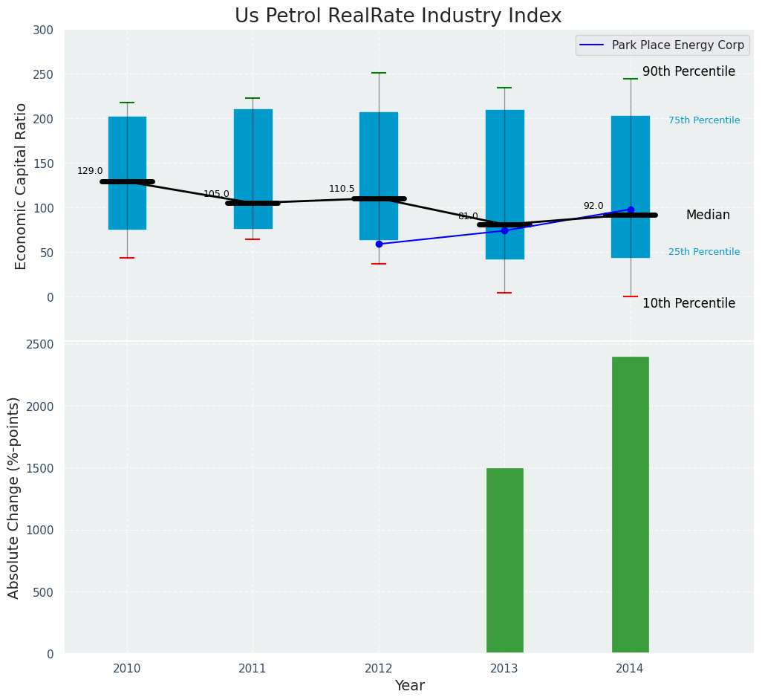Image resolution: width=762 pixels, height=700 pixels.
Task: Select the 90th Percentile annotation
Action: [688, 72]
